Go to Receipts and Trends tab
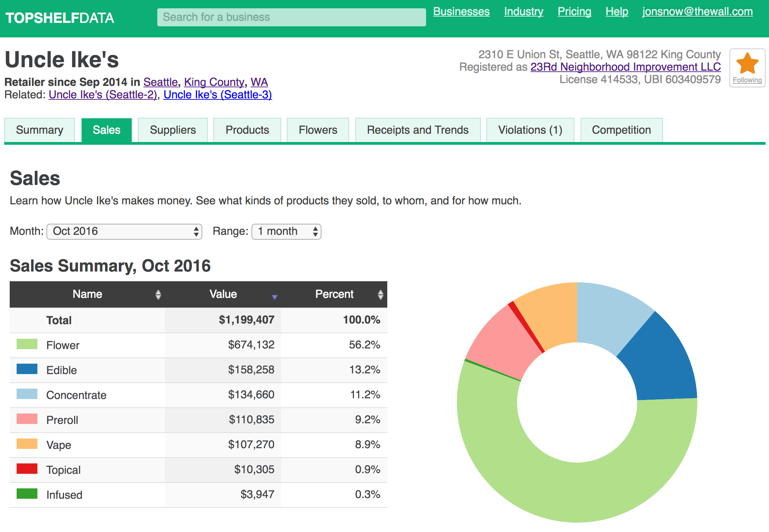 click(417, 130)
